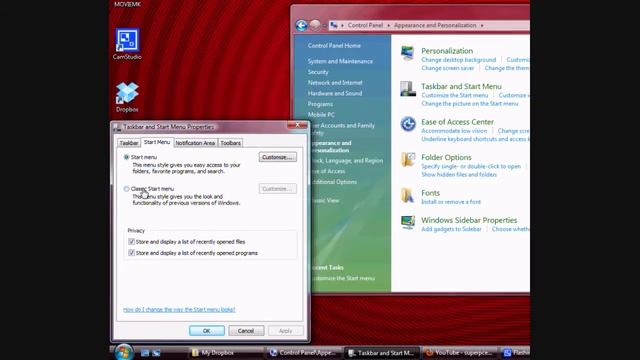Open Folder Options heading link

[446, 157]
